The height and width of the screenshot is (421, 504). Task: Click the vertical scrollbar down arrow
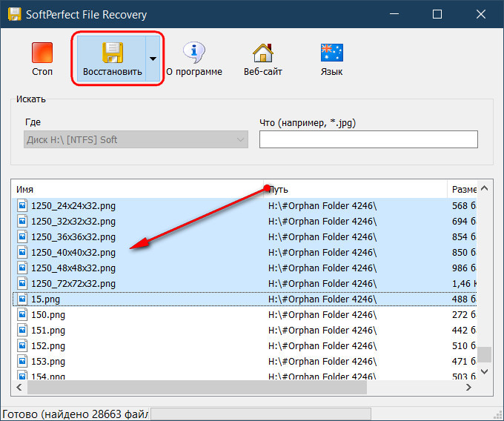pos(485,371)
